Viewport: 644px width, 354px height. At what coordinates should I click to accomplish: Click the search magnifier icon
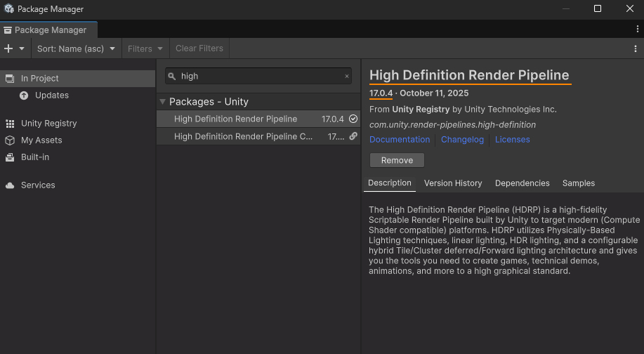[x=172, y=77]
